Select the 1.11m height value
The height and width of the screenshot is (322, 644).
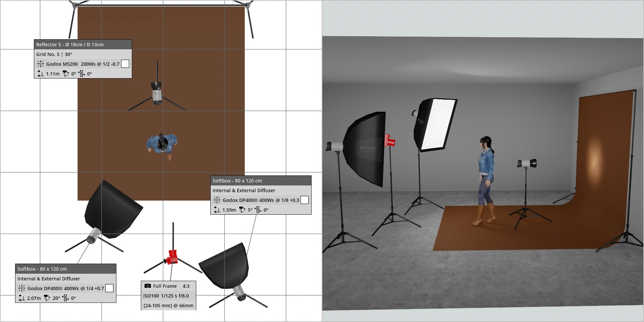[x=53, y=74]
